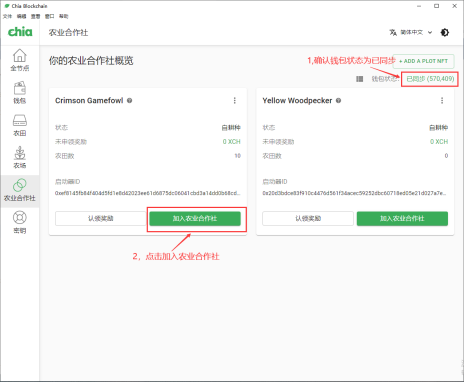
Task: Click help icon next to Yellow Woodpecker
Action: point(338,100)
